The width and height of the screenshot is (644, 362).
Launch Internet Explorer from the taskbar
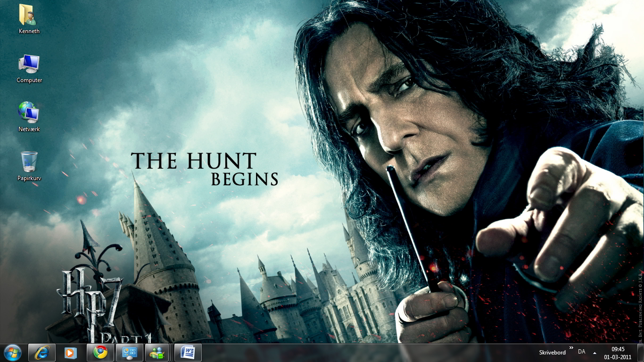41,353
